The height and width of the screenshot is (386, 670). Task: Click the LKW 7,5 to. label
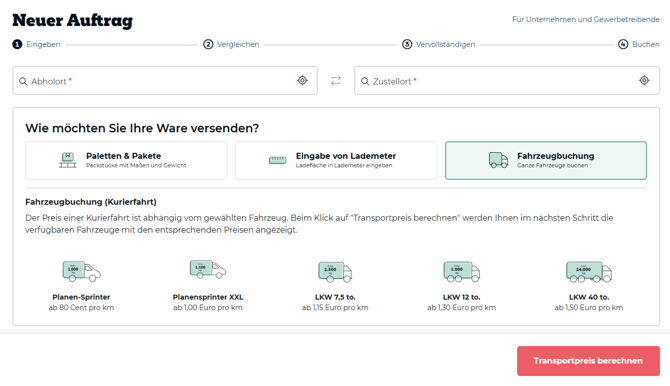(335, 297)
